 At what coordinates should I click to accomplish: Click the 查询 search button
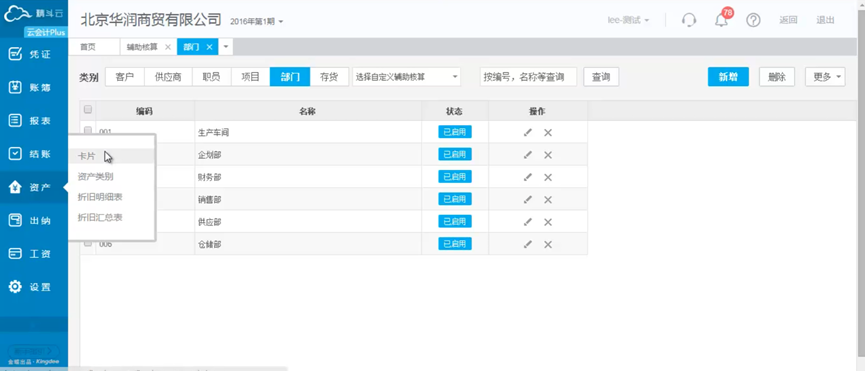[601, 77]
